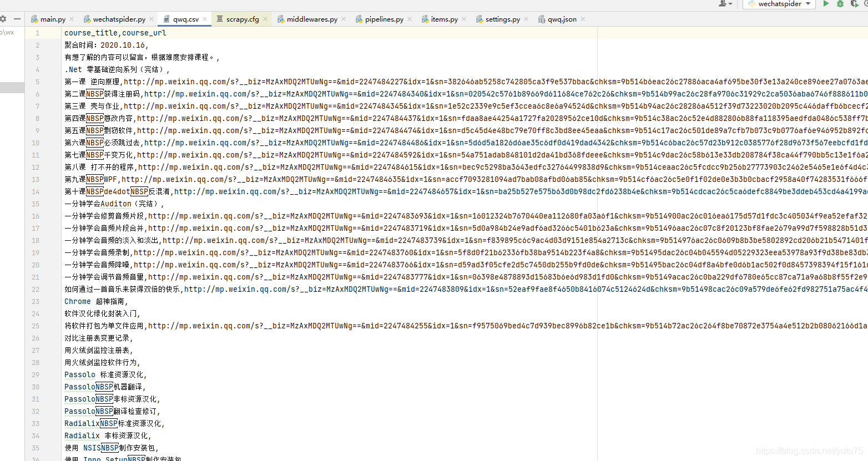Open the user account dropdown
The height and width of the screenshot is (461, 868).
(x=725, y=4)
